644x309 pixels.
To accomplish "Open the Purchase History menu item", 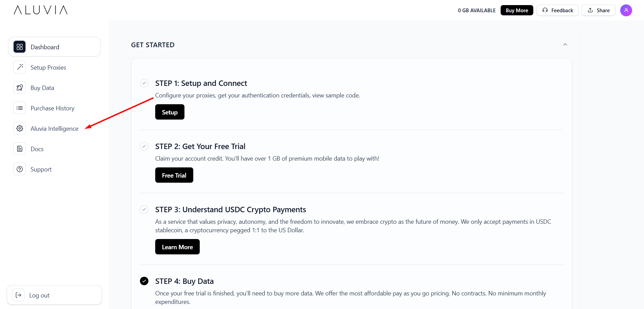I will [x=52, y=108].
